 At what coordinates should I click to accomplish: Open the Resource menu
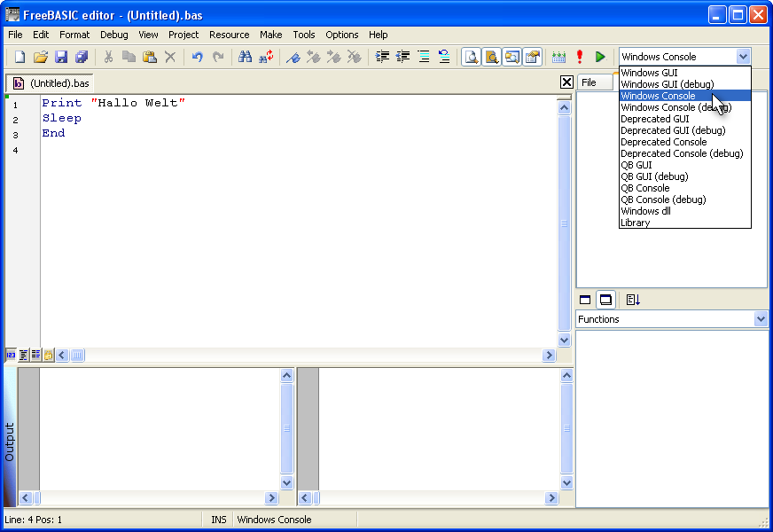pos(230,35)
